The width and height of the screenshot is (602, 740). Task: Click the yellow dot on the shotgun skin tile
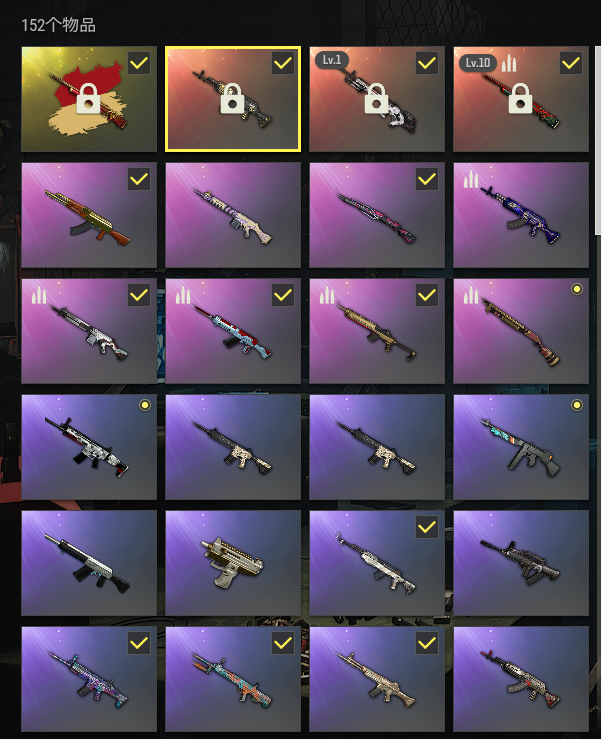(x=577, y=289)
